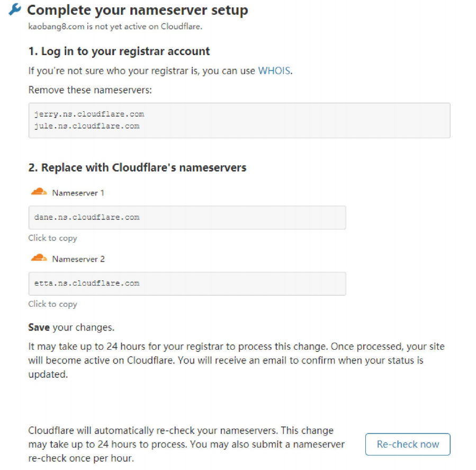476x470 pixels.
Task: Click the 'Remove these nameservers:' text
Action: click(x=90, y=90)
